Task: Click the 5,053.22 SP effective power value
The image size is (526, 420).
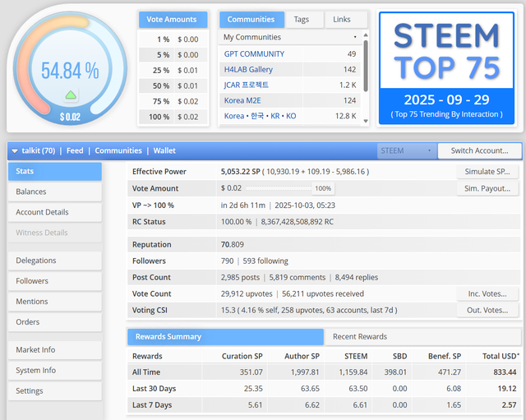Action: coord(241,172)
